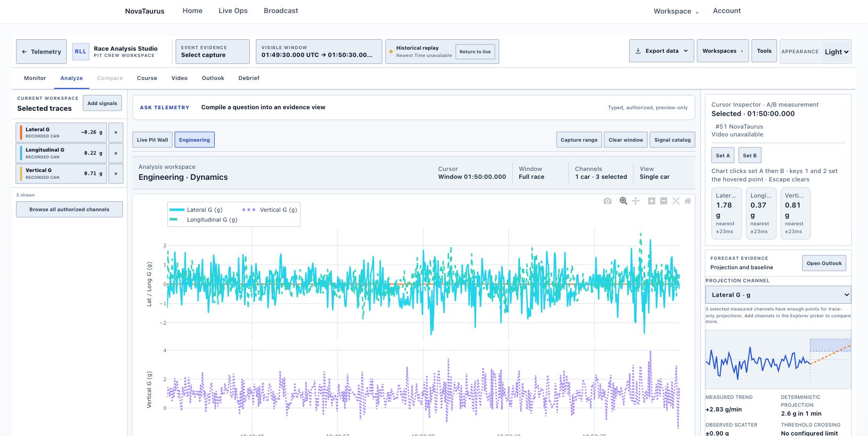Click Capture range
The image size is (868, 436).
[x=579, y=140]
